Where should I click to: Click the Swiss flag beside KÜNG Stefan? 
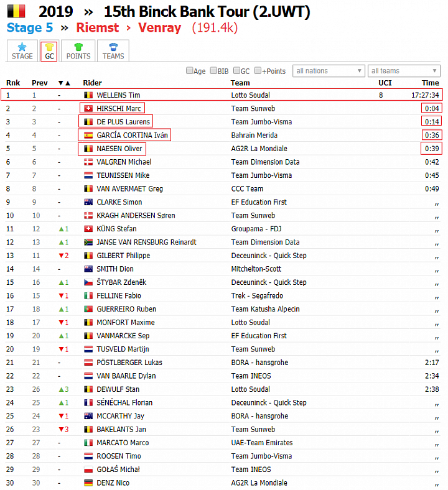[88, 229]
